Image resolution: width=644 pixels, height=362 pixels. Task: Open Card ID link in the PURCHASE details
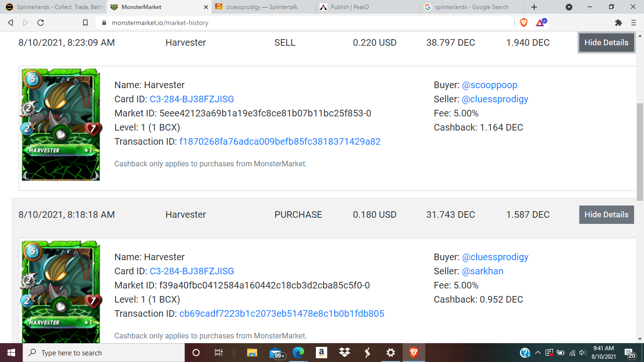(x=192, y=271)
